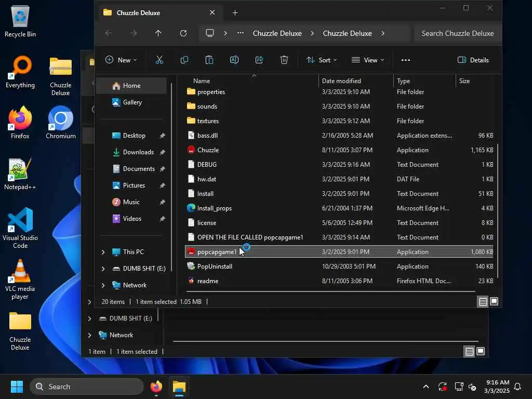Viewport: 532px width, 399px height.
Task: Sort files by the Date modified column
Action: click(356, 81)
